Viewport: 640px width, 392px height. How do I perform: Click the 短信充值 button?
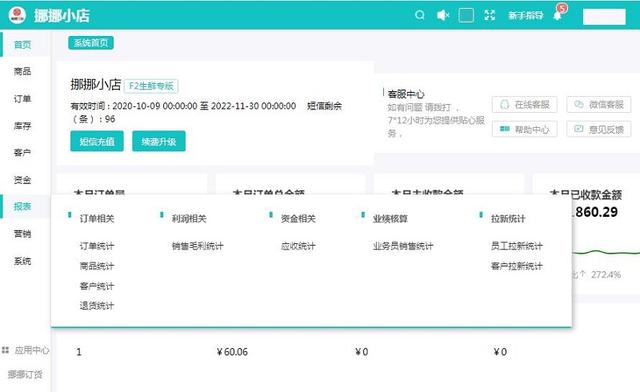point(97,141)
